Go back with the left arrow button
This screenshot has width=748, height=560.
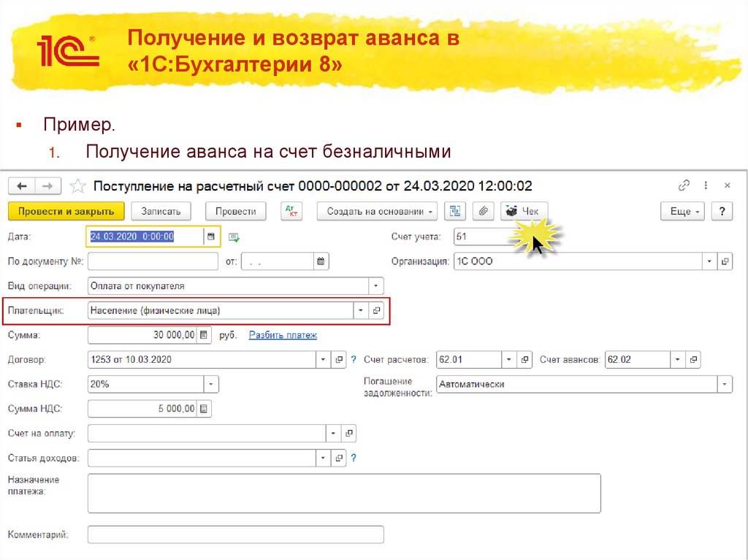pyautogui.click(x=21, y=186)
